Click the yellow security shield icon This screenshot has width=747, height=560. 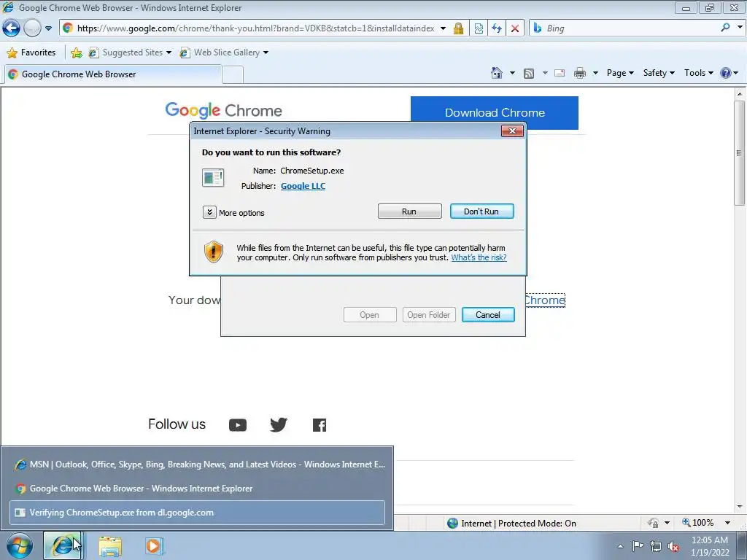214,252
